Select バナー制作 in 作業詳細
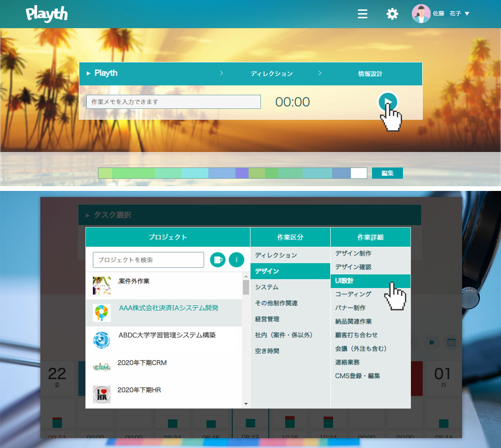This screenshot has width=501, height=448. (x=371, y=308)
